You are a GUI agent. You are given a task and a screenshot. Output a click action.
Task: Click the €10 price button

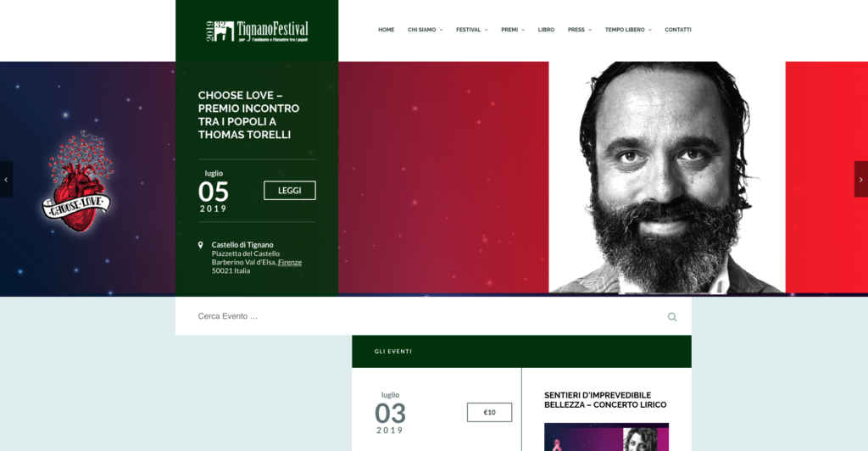click(x=489, y=412)
